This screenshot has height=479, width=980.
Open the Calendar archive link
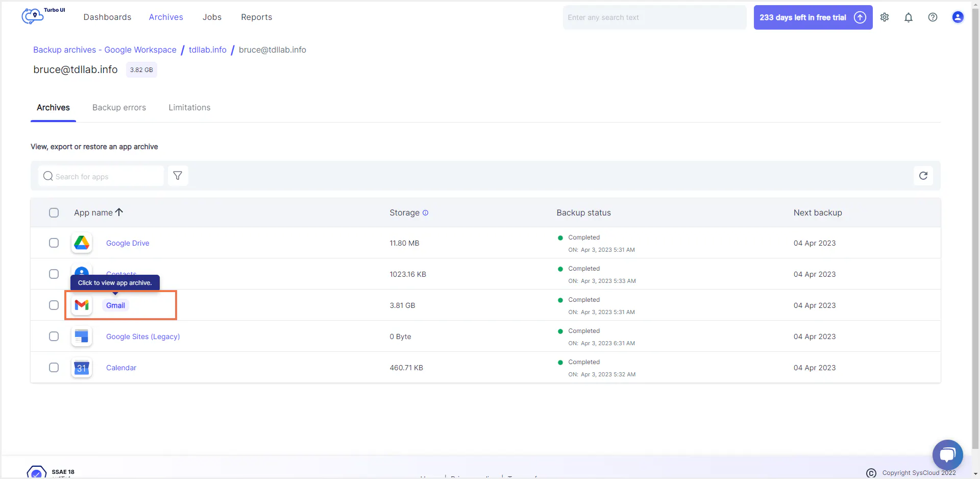(121, 368)
